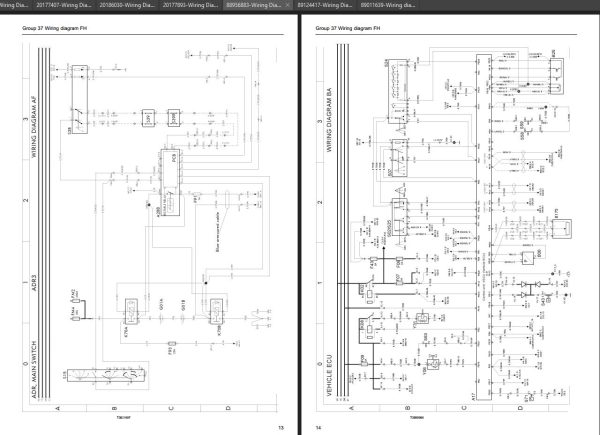Switch to the 89124417-Wiring Dia tab
The height and width of the screenshot is (435, 600).
pyautogui.click(x=325, y=5)
